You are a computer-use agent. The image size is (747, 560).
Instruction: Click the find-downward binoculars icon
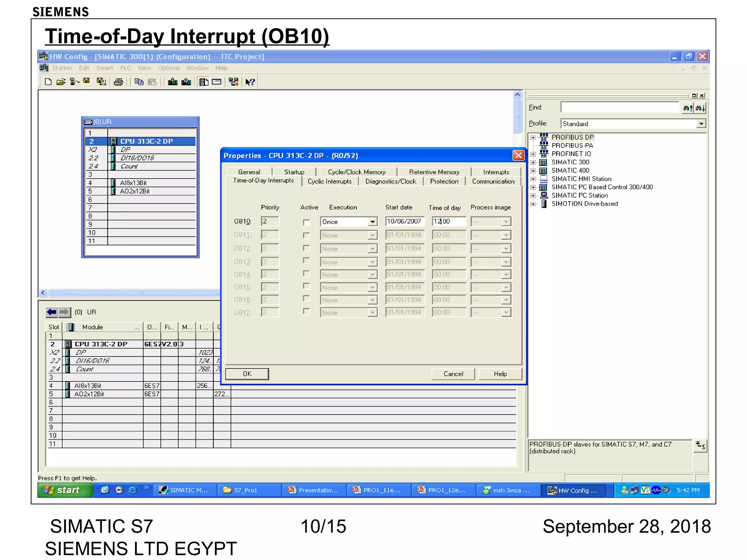(x=700, y=108)
